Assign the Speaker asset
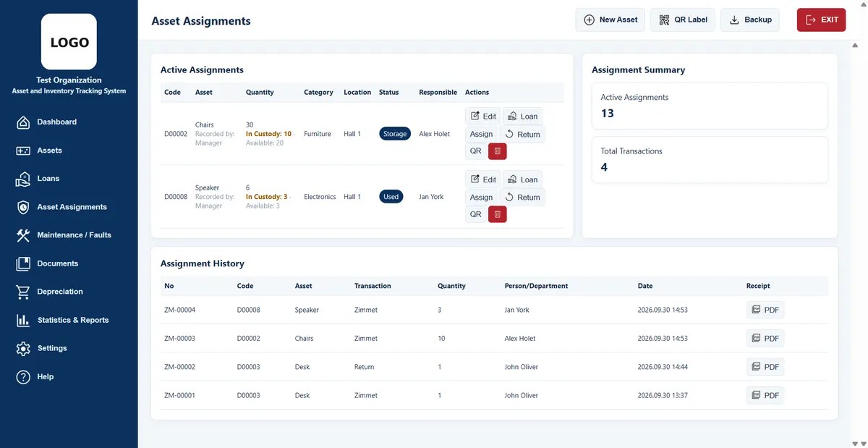The width and height of the screenshot is (868, 448). 481,197
